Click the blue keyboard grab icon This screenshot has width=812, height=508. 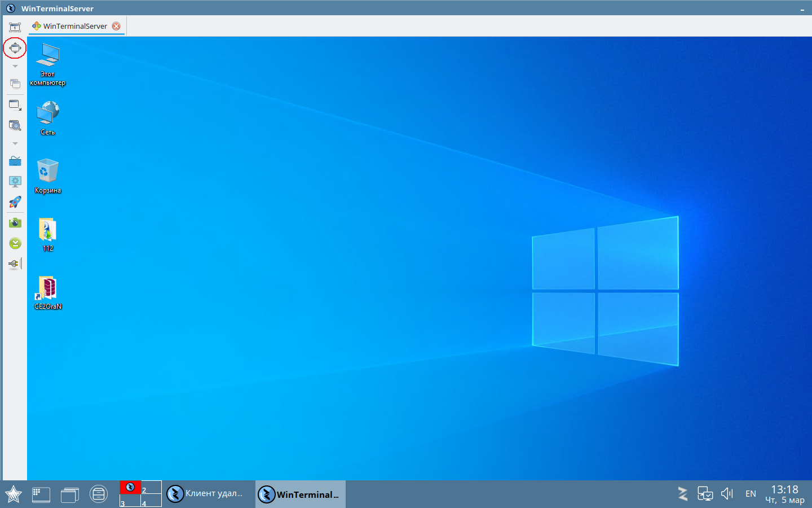pos(15,161)
